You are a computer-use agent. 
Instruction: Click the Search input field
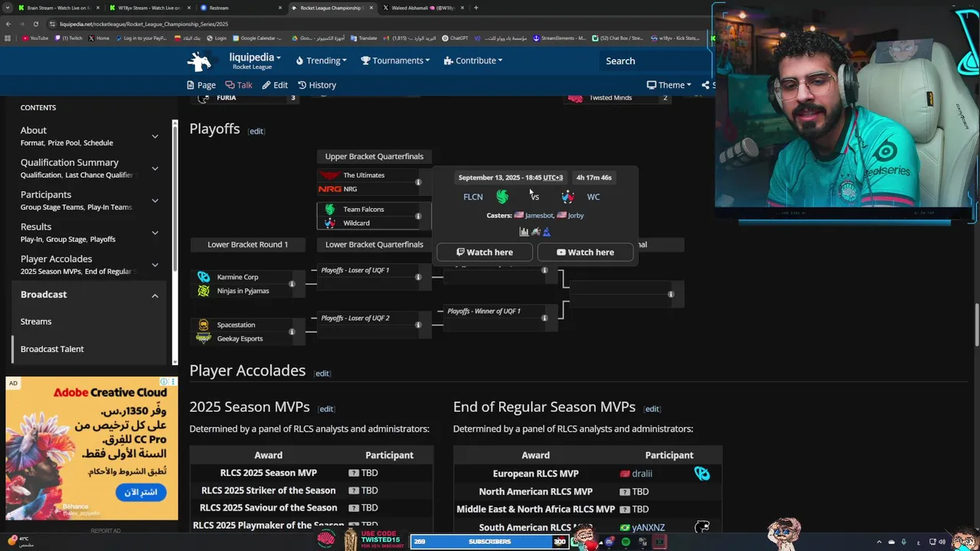tap(655, 61)
